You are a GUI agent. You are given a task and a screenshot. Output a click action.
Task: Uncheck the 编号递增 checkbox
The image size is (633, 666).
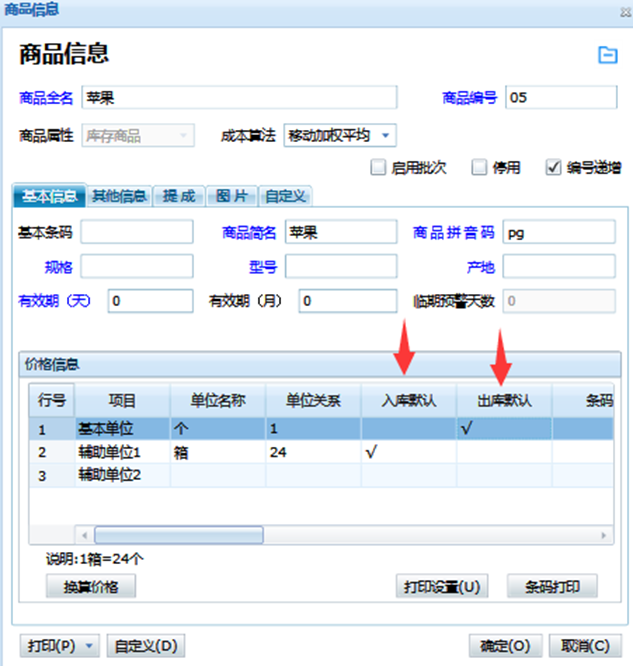[x=553, y=167]
